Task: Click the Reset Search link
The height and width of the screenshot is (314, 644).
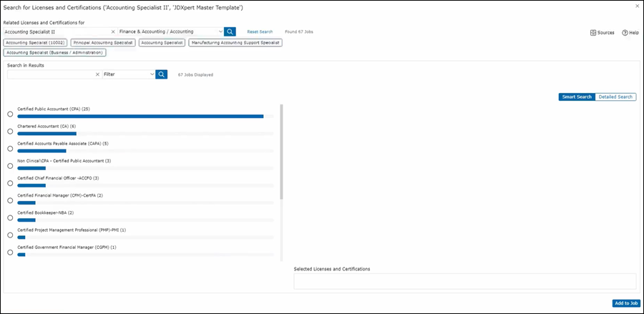Action: click(260, 32)
